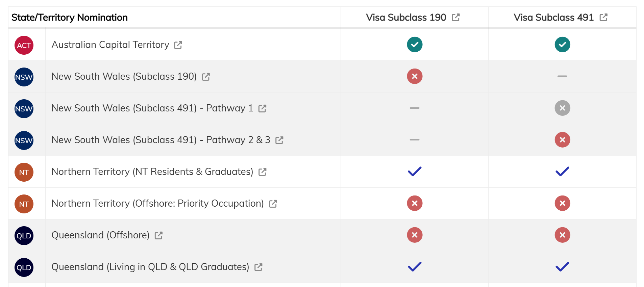This screenshot has width=644, height=287.
Task: Click the Visa Subclass 190 column header
Action: click(x=406, y=17)
